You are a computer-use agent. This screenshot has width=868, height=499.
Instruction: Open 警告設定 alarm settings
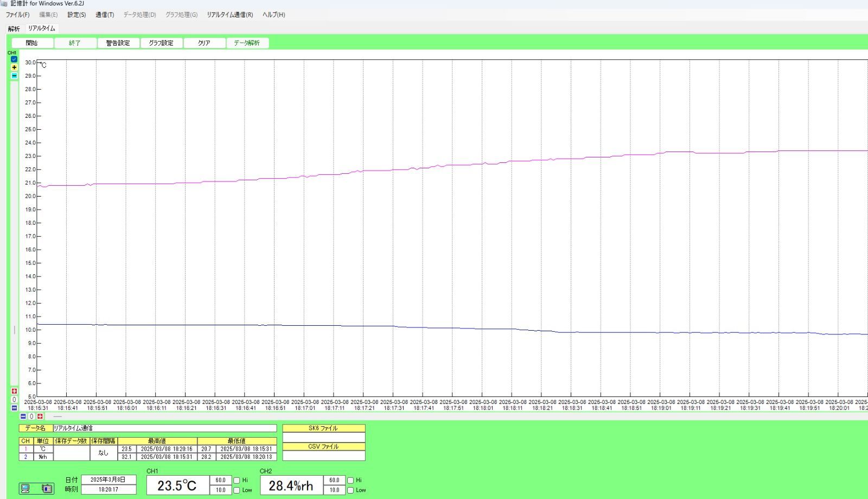click(118, 43)
